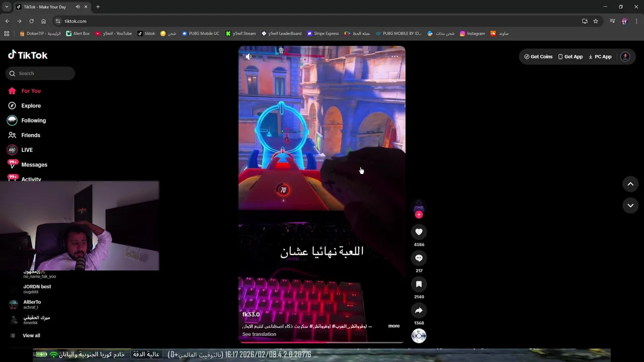Open the Stripe Express bookmark
Image resolution: width=644 pixels, height=362 pixels.
click(323, 34)
